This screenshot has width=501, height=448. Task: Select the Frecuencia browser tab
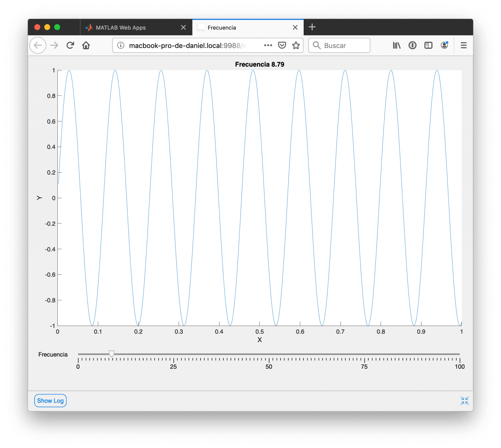tap(248, 27)
